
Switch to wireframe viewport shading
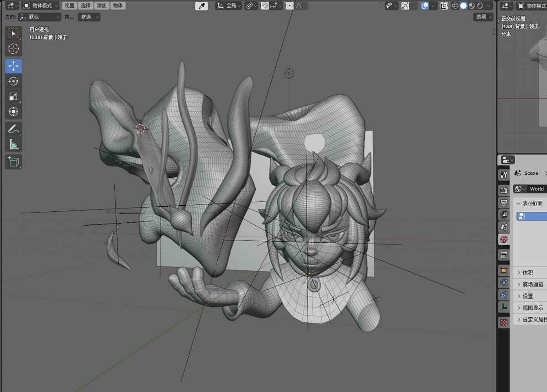click(455, 6)
